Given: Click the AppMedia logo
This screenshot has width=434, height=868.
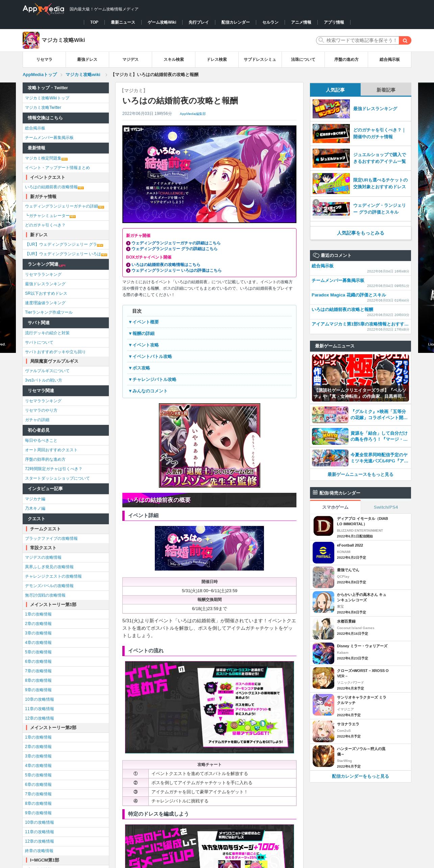Looking at the screenshot, I should tap(43, 9).
